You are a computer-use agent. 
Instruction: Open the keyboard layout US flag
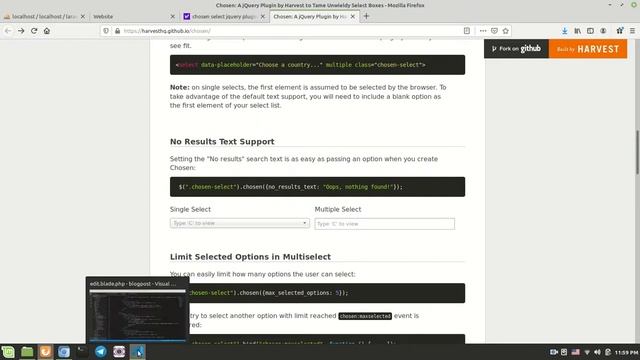click(576, 352)
